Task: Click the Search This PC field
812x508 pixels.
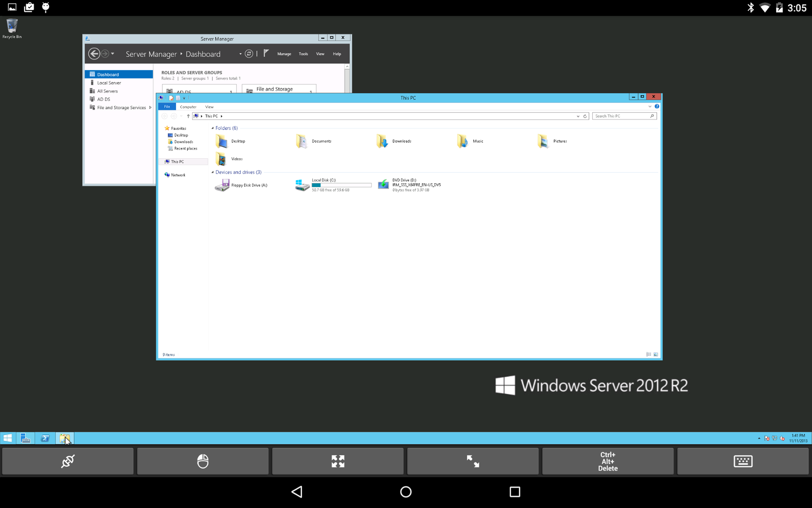Action: (x=624, y=116)
